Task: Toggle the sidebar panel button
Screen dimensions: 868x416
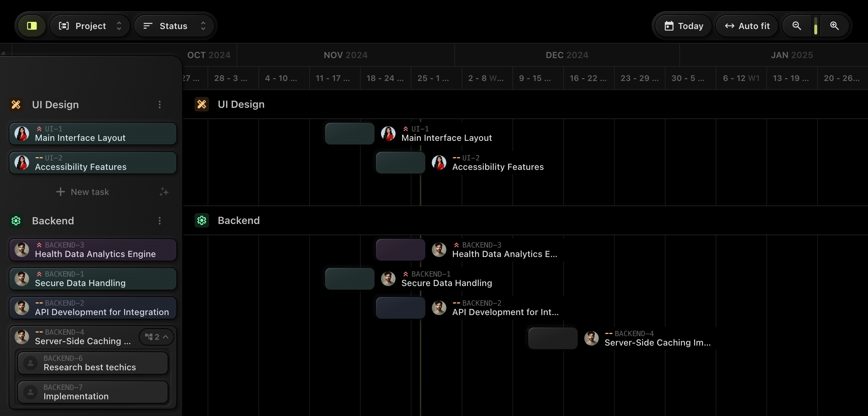Action: 32,26
